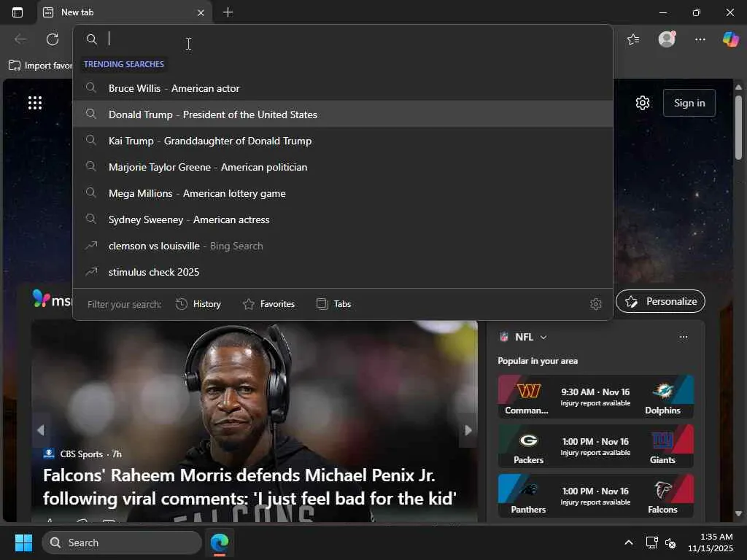
Task: Open the MSN apps grid launcher
Action: point(35,103)
